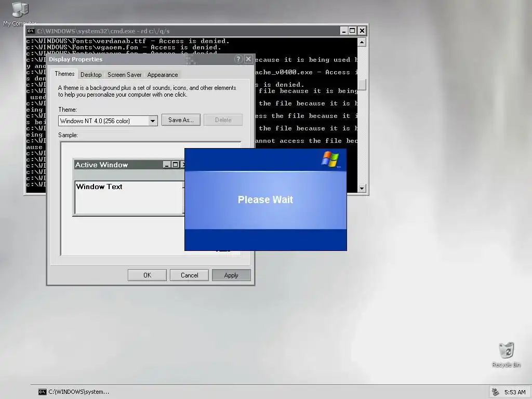Screen dimensions: 532x399
Task: Click Please Wait text on splash
Action: point(265,199)
